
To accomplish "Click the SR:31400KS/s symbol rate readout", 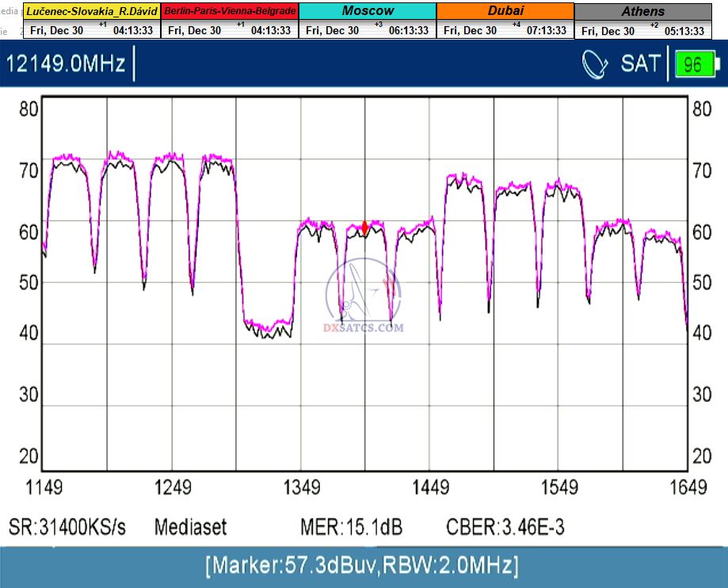I will (67, 527).
